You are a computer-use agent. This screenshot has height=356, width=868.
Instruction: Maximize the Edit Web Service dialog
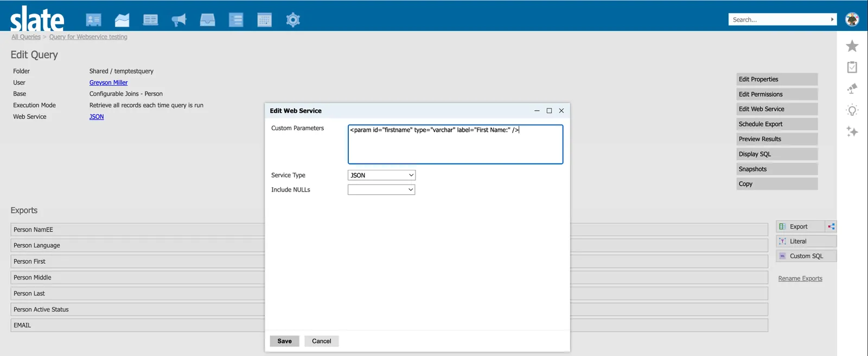tap(549, 111)
